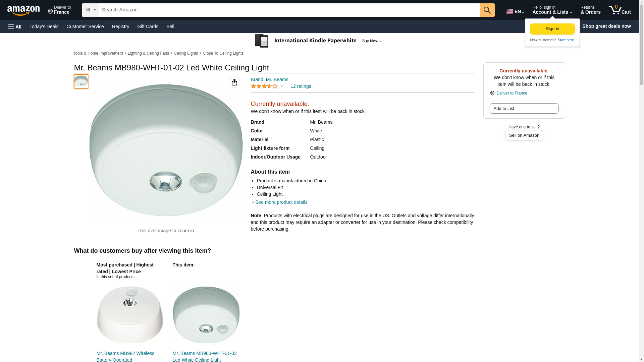
Task: Click the Sell on Amazon button
Action: [524, 135]
